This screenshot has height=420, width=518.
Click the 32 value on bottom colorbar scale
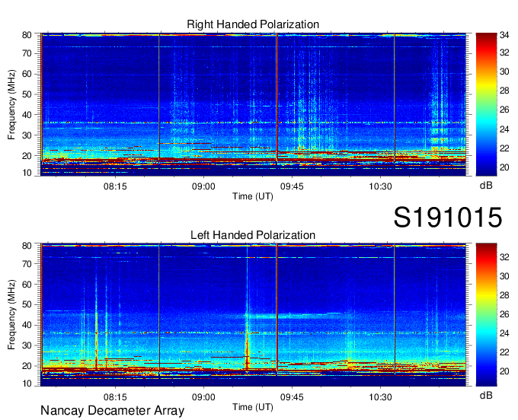point(504,257)
